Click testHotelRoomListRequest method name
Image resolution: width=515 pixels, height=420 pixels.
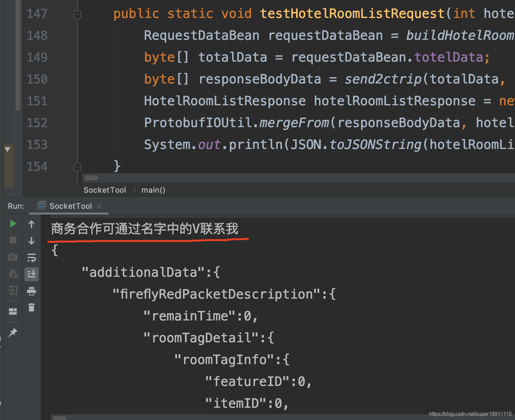[x=352, y=14]
